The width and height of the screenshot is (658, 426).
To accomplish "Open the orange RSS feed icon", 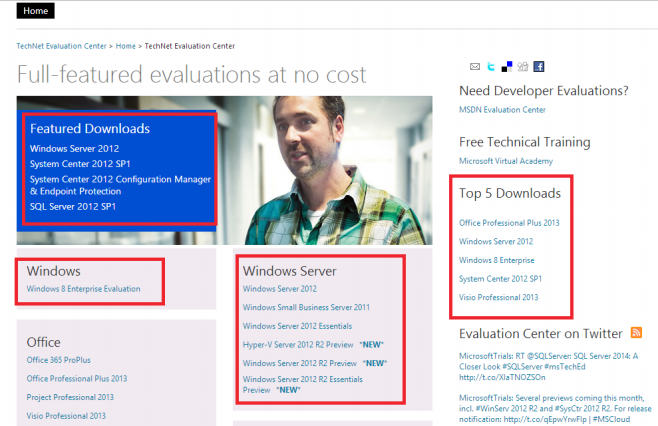I will click(636, 333).
